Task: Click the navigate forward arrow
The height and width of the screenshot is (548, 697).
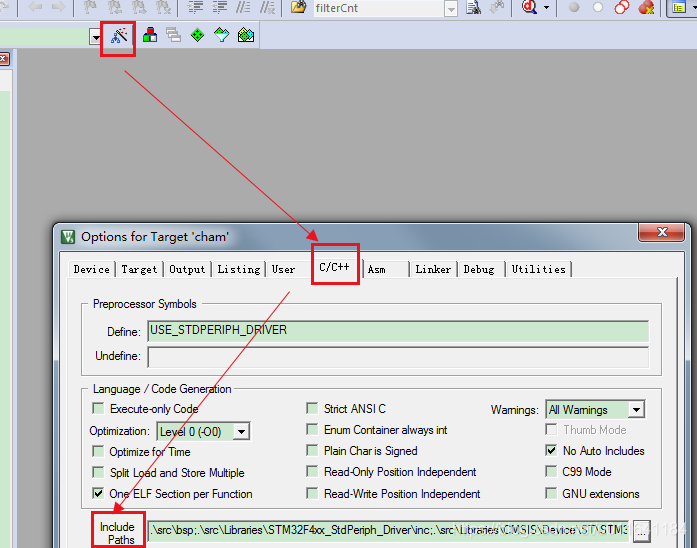Action: (58, 7)
